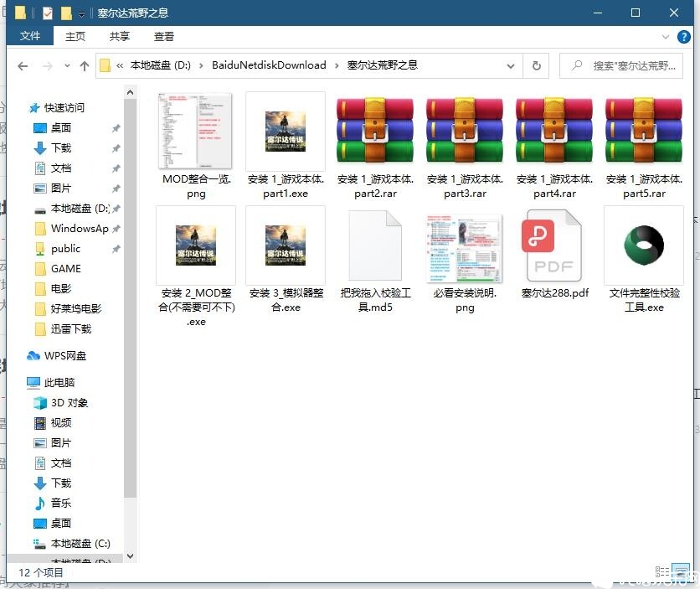The image size is (700, 589).
Task: Select 文件完整性校验工具.exe icon
Action: (644, 245)
